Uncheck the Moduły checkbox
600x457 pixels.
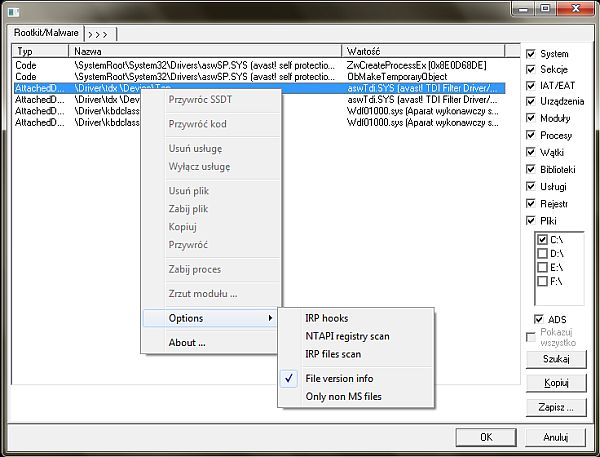(530, 118)
